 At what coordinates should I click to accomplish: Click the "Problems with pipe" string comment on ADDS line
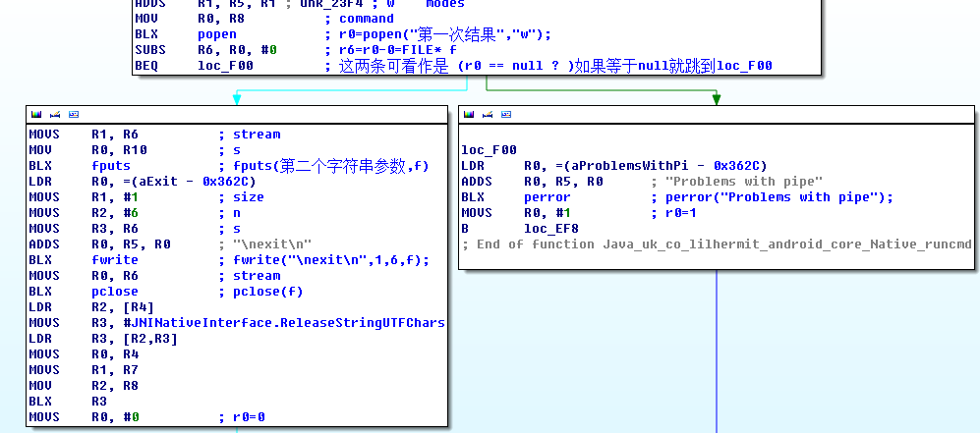tap(744, 182)
